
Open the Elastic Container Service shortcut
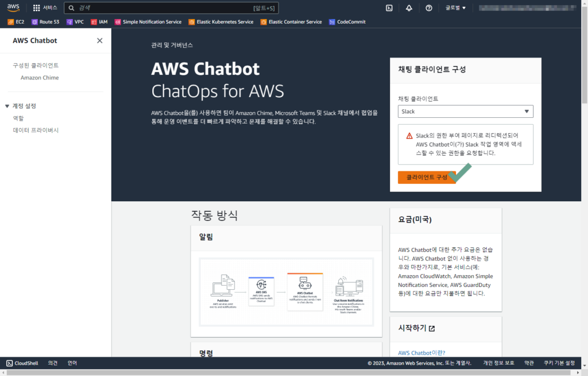click(291, 22)
